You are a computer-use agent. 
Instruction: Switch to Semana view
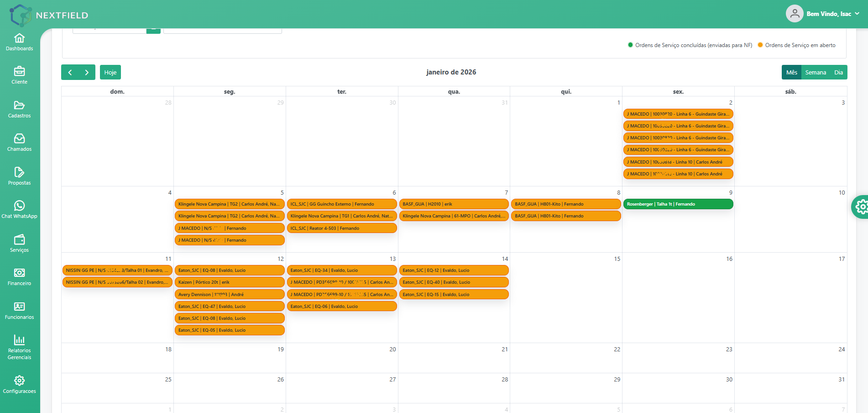[816, 72]
